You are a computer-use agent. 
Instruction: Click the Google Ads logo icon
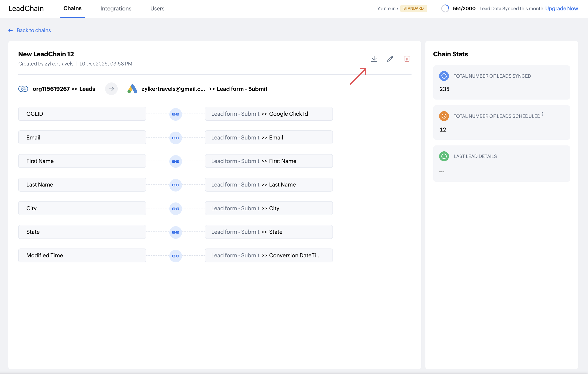point(132,89)
